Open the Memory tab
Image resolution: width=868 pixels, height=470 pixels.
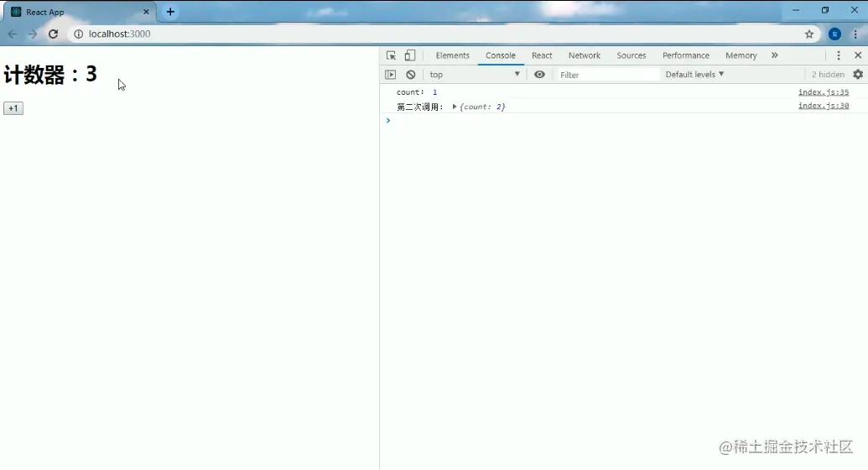point(741,55)
